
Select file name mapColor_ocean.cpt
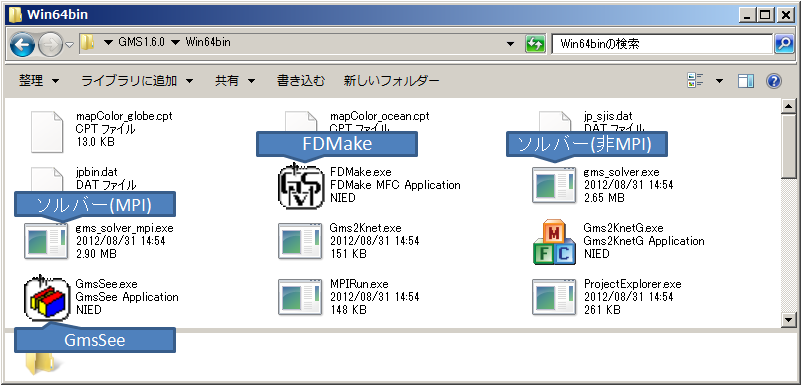(380, 117)
